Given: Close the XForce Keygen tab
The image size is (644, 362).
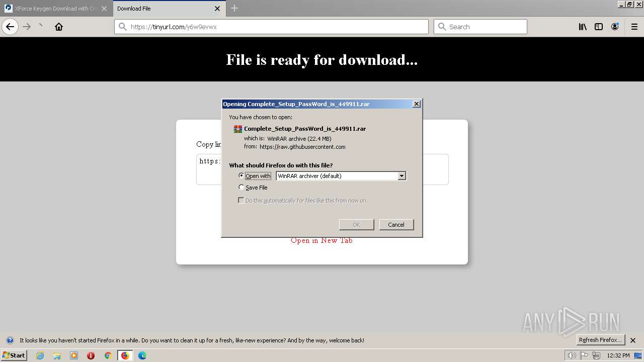Looking at the screenshot, I should [x=104, y=9].
